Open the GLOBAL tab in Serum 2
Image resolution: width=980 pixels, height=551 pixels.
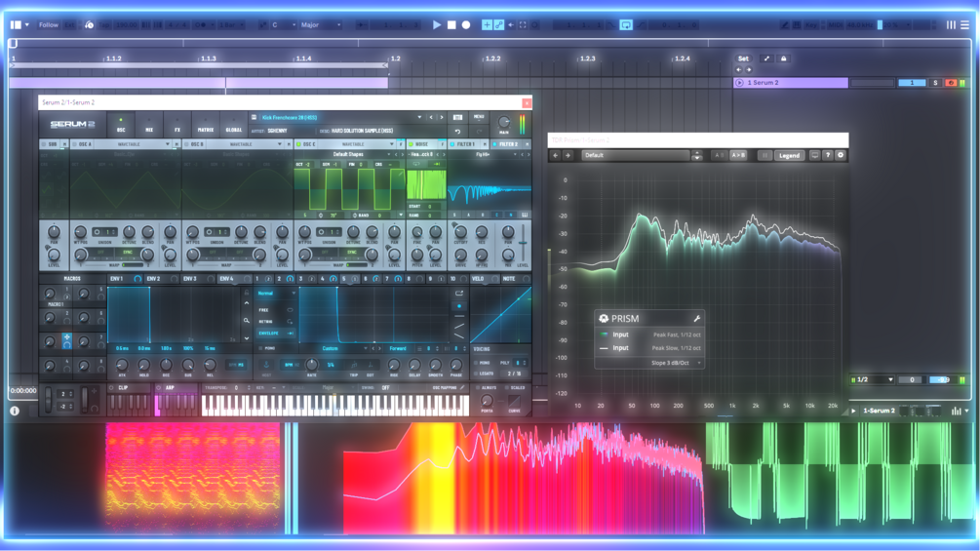click(234, 124)
